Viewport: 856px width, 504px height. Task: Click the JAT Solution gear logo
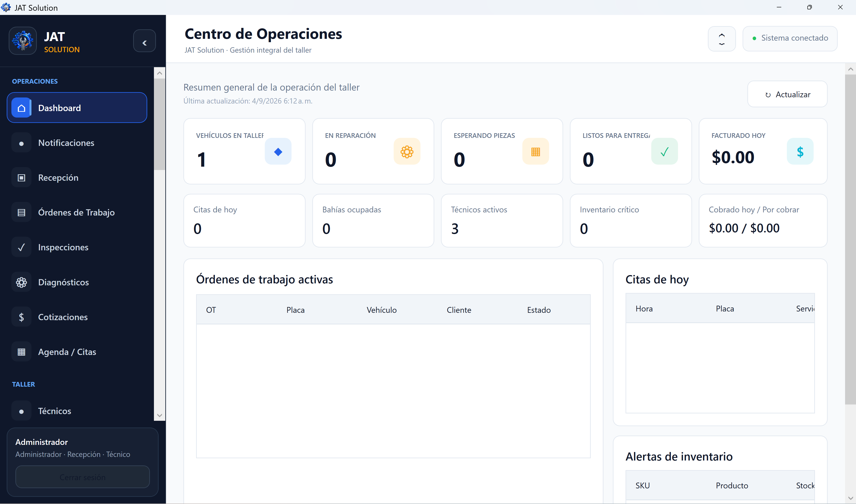[x=22, y=41]
